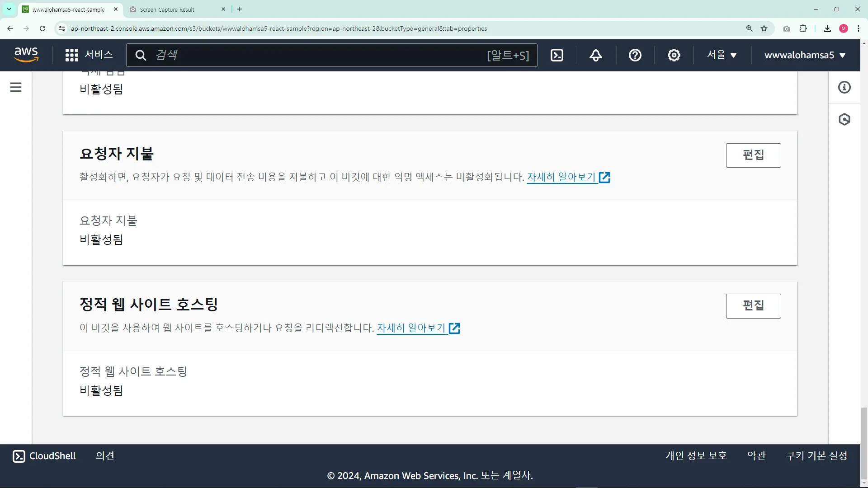Image resolution: width=868 pixels, height=488 pixels.
Task: Open the info panel icon on right
Action: 844,87
